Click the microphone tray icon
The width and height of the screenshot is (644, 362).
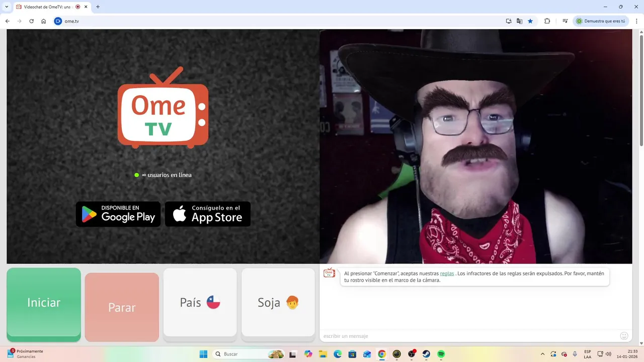575,354
